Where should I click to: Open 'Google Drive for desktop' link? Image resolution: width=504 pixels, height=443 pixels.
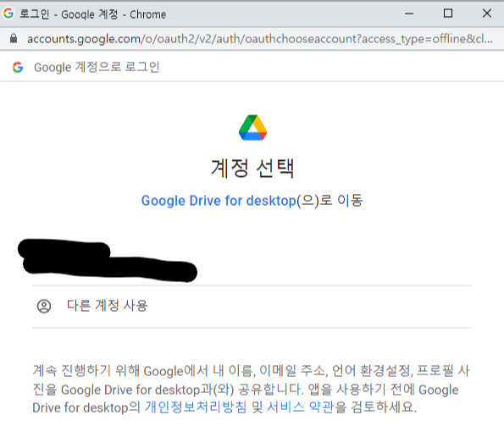219,201
